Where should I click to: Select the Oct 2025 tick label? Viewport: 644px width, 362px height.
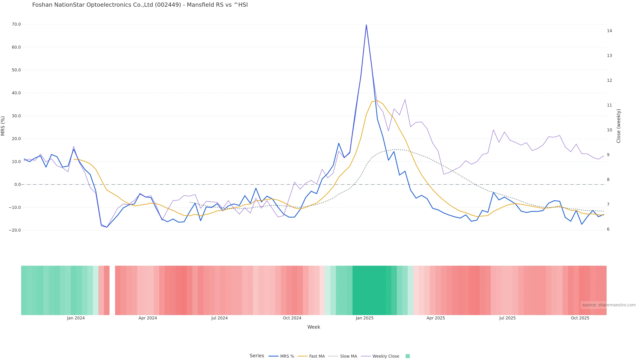[x=580, y=318]
